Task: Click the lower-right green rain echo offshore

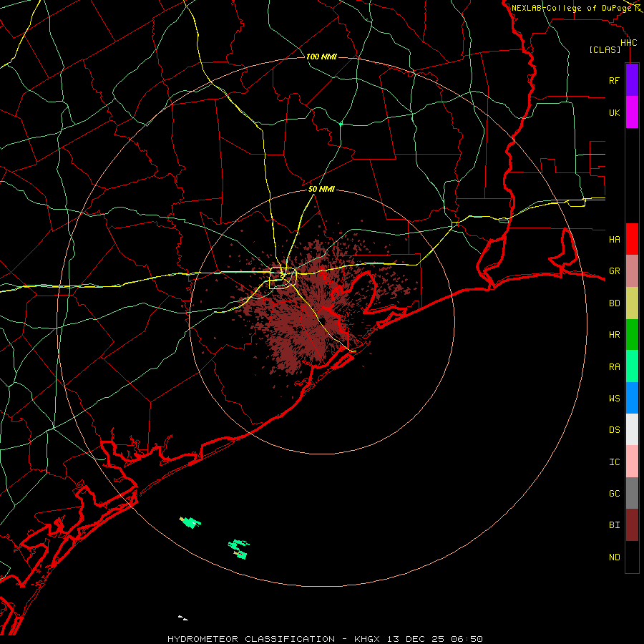Action: [x=239, y=549]
